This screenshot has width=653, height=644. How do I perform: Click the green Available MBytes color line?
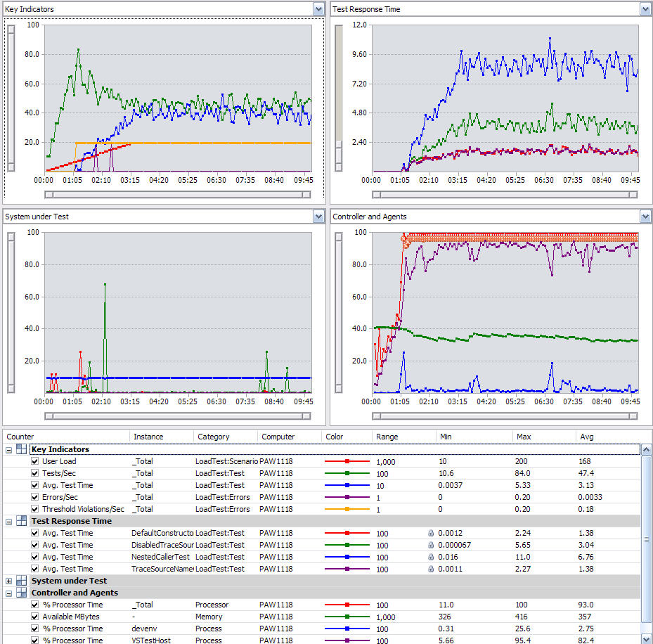tap(347, 617)
